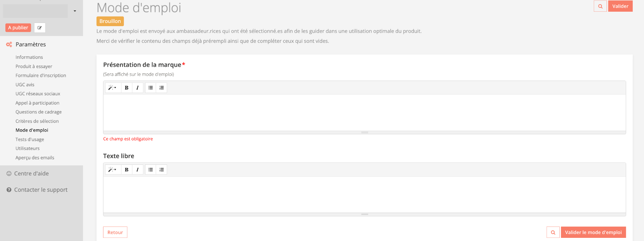Click the preview magnifier icon at top right

(600, 6)
